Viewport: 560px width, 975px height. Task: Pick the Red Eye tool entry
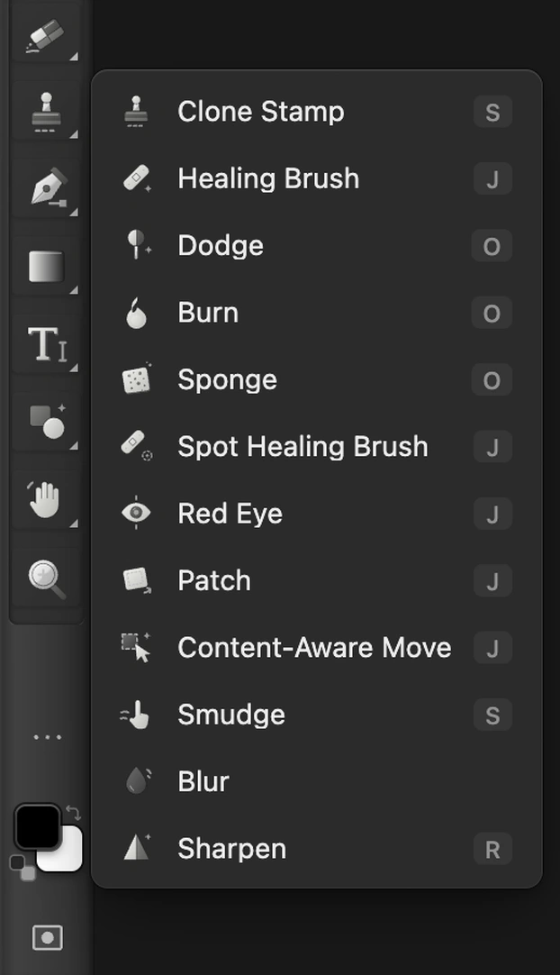(317, 514)
